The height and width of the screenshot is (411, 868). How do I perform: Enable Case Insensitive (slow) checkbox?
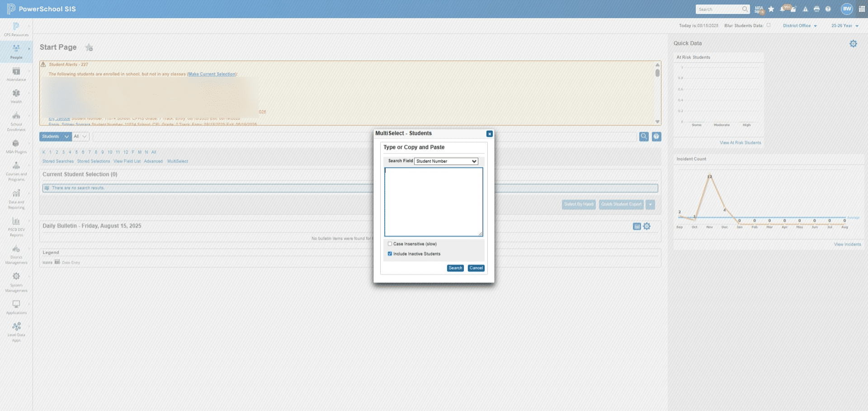(x=390, y=244)
